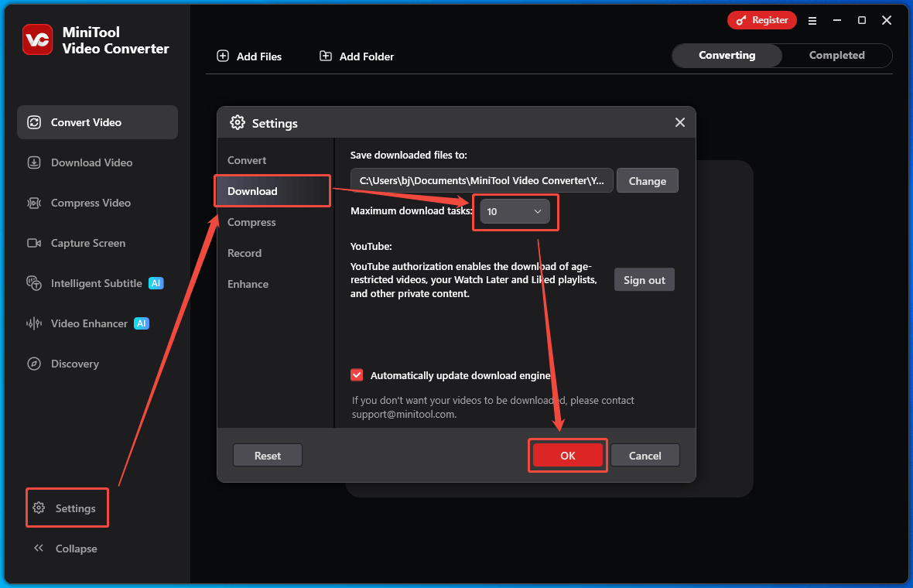Click the Add Folder icon
This screenshot has height=588, width=913.
click(326, 56)
